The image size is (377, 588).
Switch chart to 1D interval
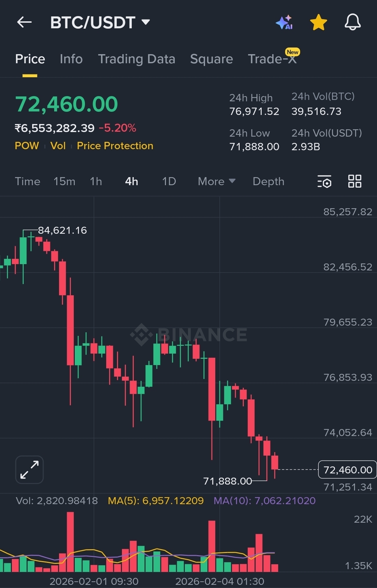(x=169, y=181)
